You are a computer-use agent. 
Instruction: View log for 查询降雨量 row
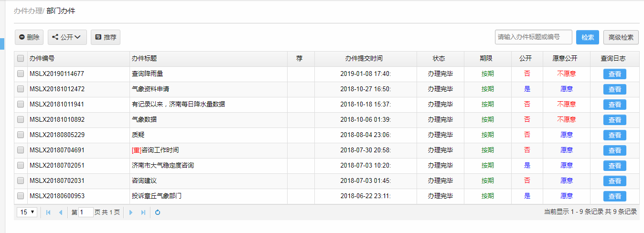[614, 74]
